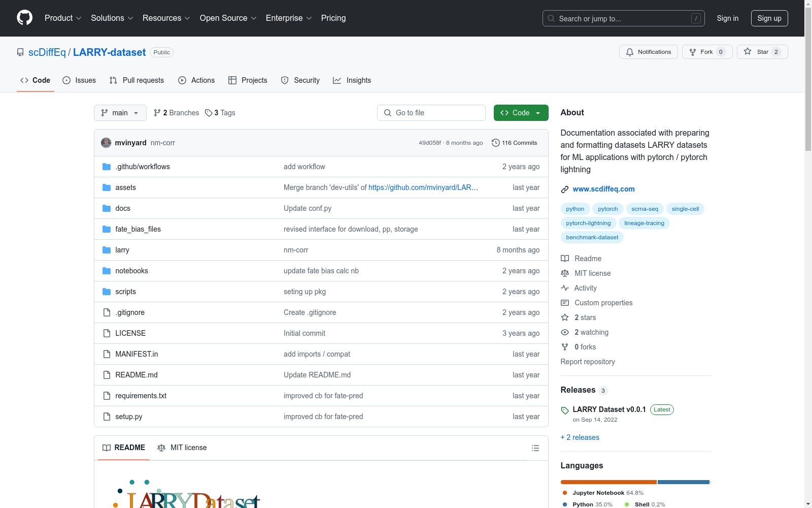
Task: Open the Insights tab
Action: 352,80
